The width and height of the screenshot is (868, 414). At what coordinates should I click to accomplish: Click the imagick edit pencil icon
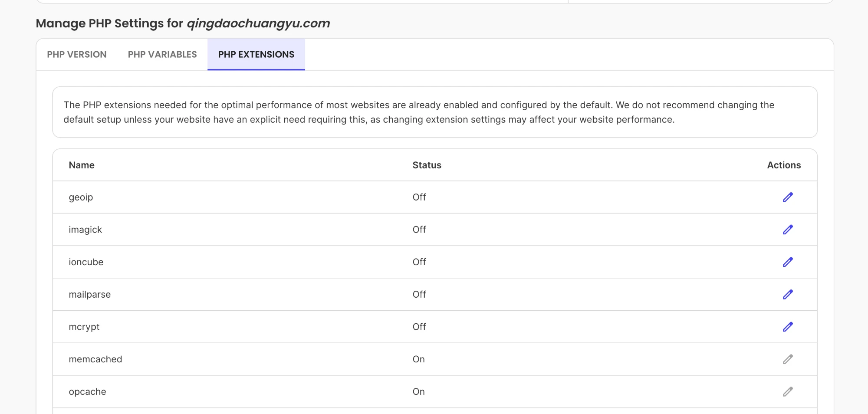pos(788,230)
